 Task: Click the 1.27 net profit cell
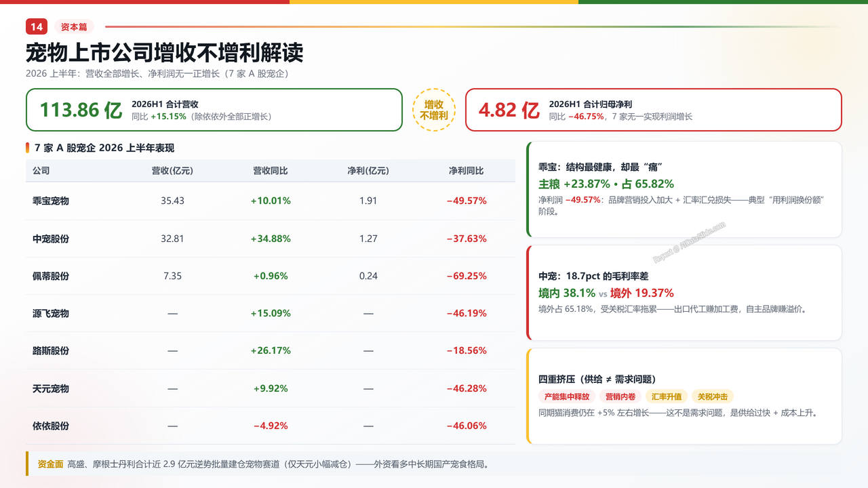point(368,239)
